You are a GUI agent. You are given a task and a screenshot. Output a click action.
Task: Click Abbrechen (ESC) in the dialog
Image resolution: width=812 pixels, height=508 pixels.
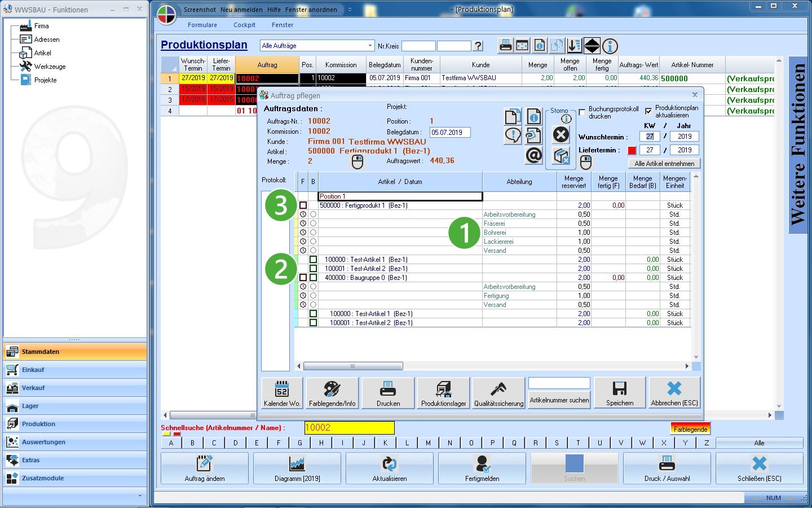[x=674, y=393]
